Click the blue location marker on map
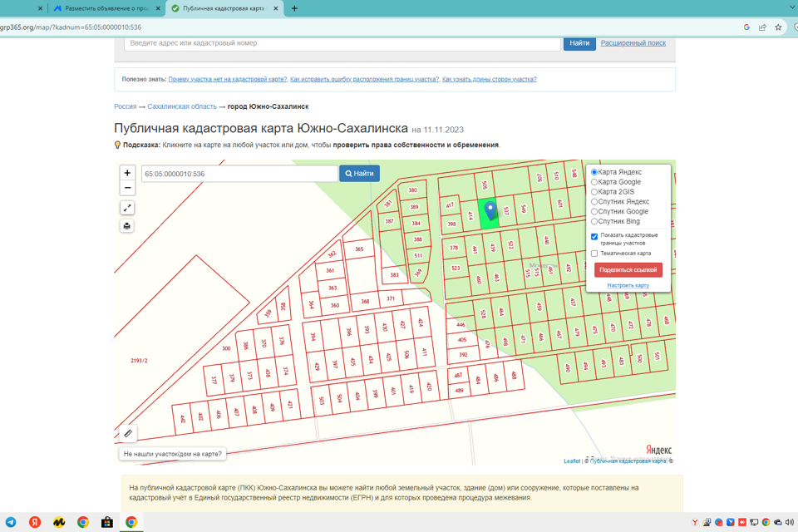The image size is (798, 532). coord(490,209)
